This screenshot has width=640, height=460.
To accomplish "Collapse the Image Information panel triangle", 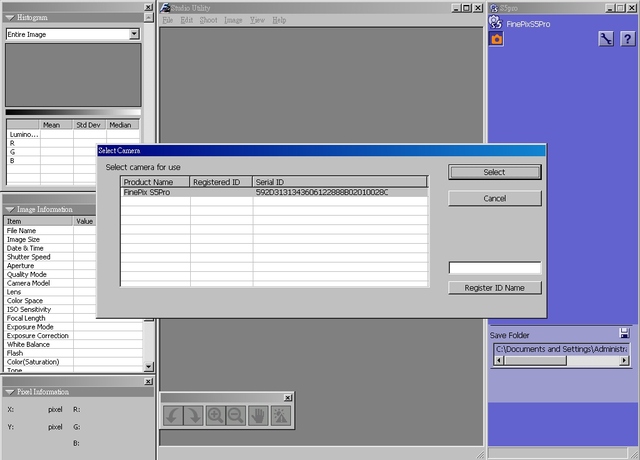I will [x=9, y=209].
